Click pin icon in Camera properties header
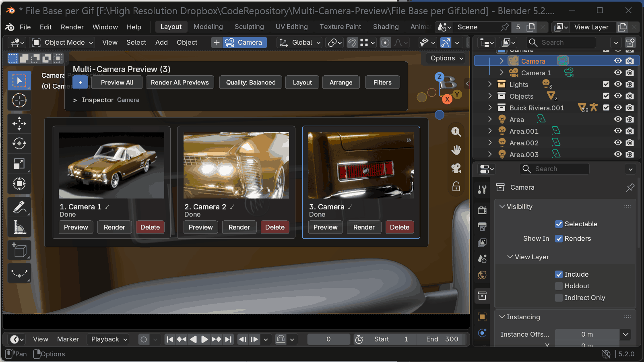This screenshot has height=362, width=644. (630, 187)
